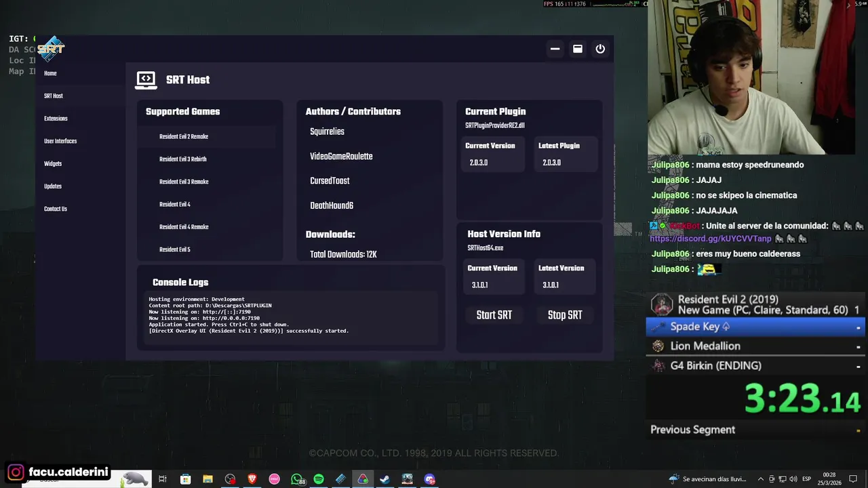Click the Latest Plugin version value
Image resolution: width=868 pixels, height=488 pixels.
click(x=551, y=163)
